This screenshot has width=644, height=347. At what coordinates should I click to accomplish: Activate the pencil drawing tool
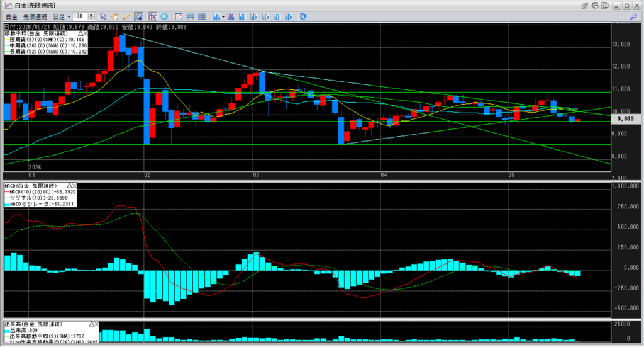(126, 17)
